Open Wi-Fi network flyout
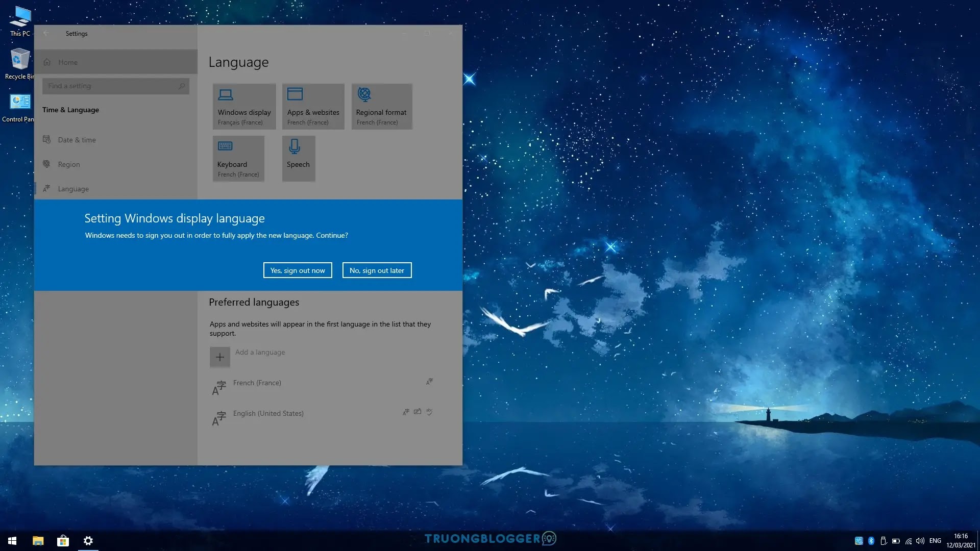Screen dimensions: 980x551 point(909,541)
